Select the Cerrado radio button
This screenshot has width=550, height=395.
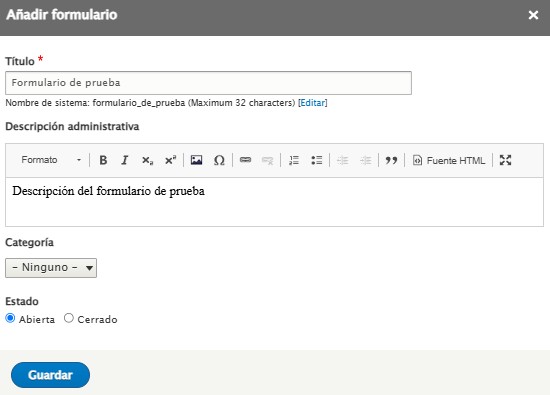[x=69, y=318]
